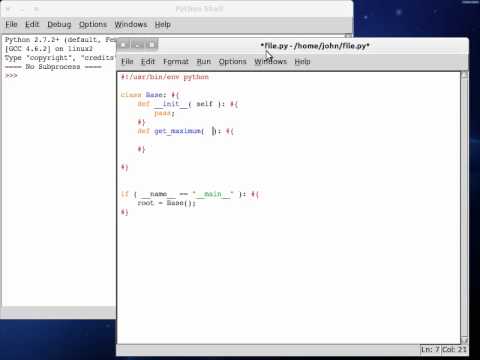Open Edit menu in Python Shell window
480x360 pixels.
(x=32, y=24)
